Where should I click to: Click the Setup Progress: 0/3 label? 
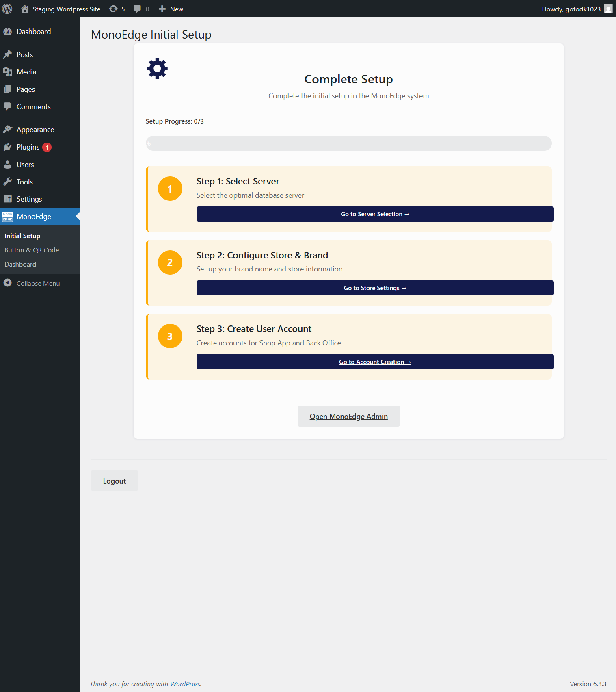pyautogui.click(x=175, y=121)
